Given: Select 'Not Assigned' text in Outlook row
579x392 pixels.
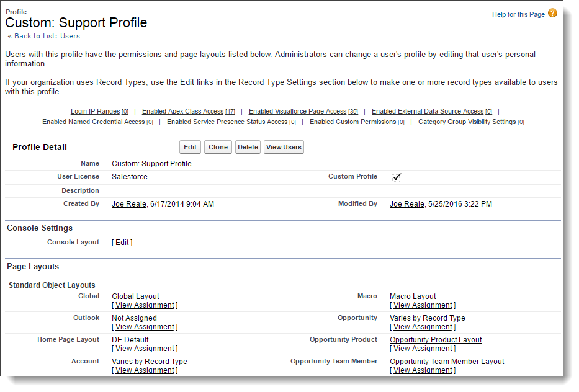Looking at the screenshot, I should coord(135,318).
